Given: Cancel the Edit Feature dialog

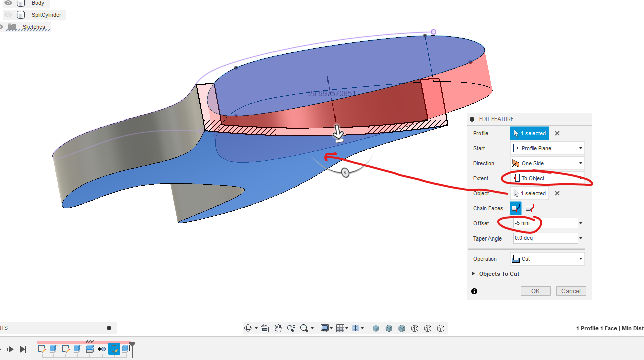Looking at the screenshot, I should (x=571, y=291).
